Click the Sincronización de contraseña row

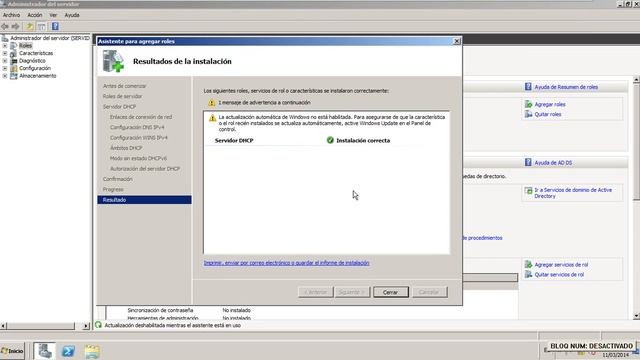(x=189, y=310)
